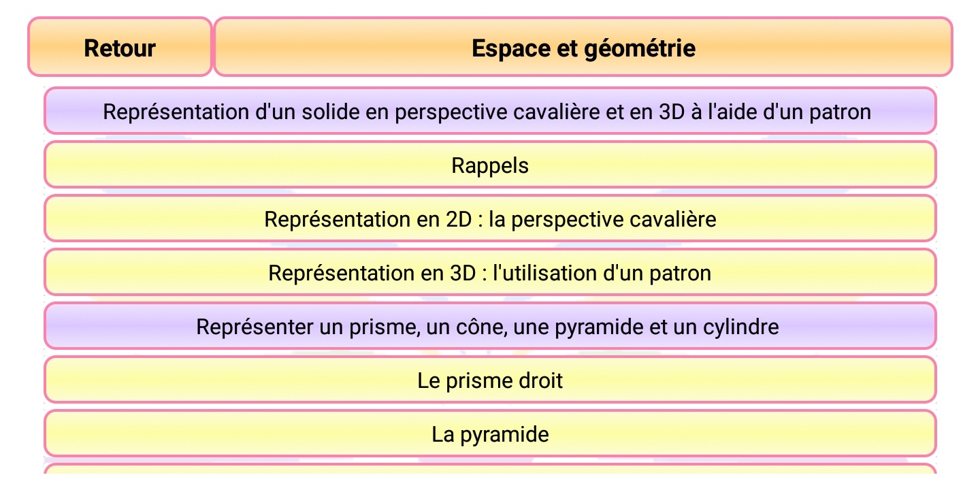Open Le prisme droit lesson
Viewport: 980px width, 490px height.
coord(490,380)
